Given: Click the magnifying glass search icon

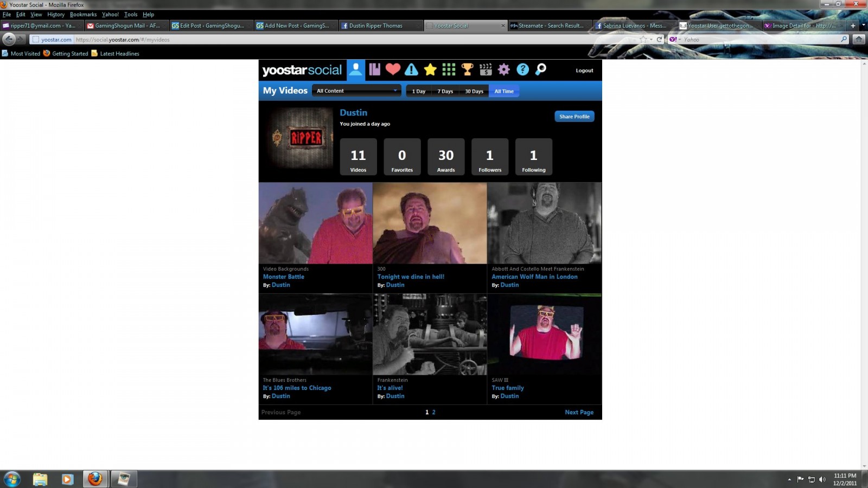Looking at the screenshot, I should (541, 69).
